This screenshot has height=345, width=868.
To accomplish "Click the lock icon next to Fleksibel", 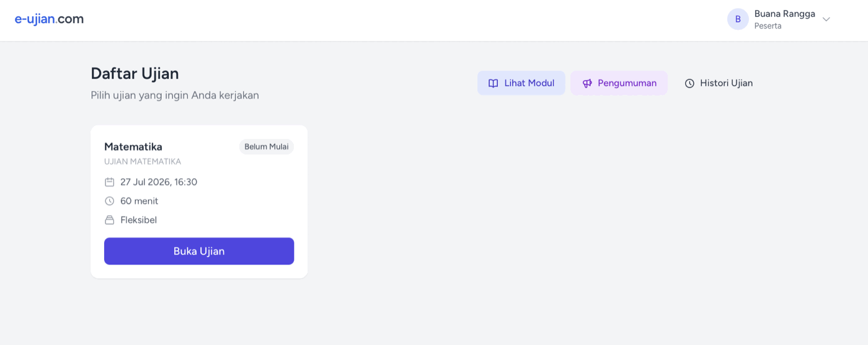I will pyautogui.click(x=110, y=220).
